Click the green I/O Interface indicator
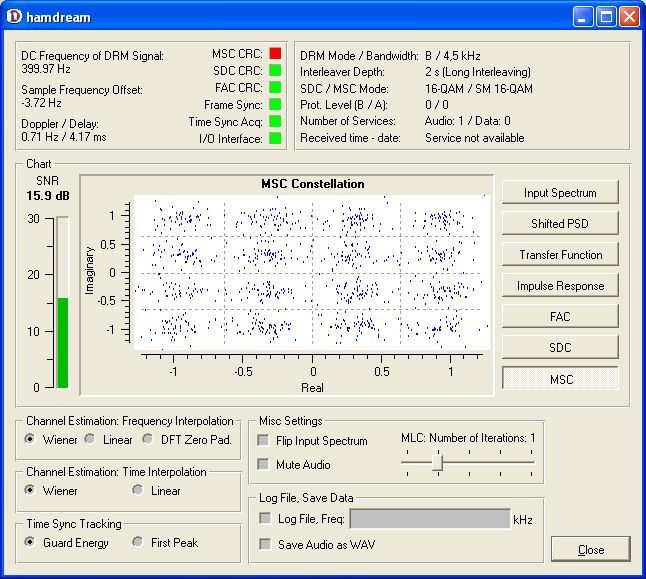Screen dimensions: 646x579 275,138
